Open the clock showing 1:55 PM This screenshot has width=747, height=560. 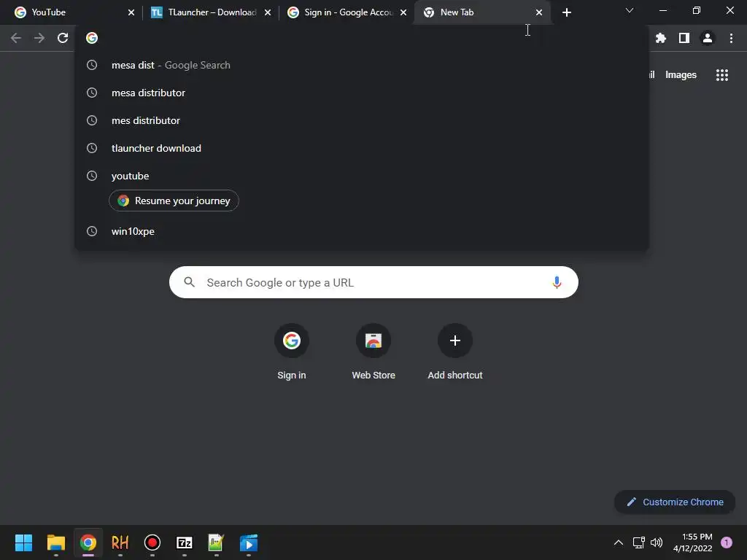[x=693, y=542]
